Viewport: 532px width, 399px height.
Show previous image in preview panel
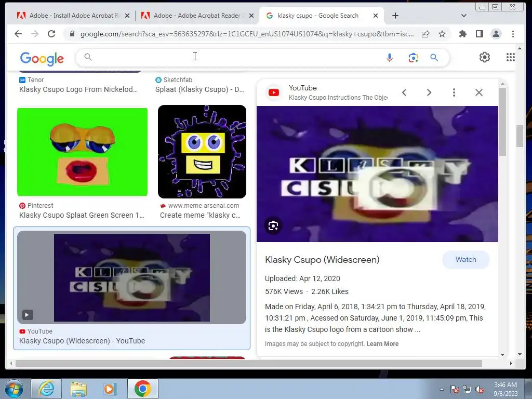(x=404, y=92)
